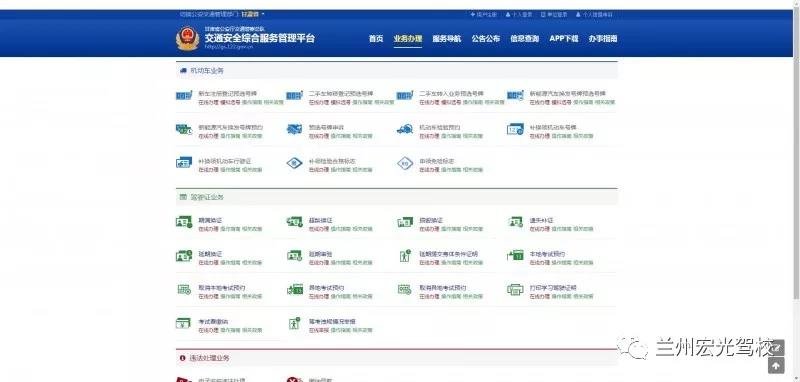800x382 pixels.
Task: Click the 新车注册登记预选号牌 plate icon
Action: pyautogui.click(x=184, y=96)
